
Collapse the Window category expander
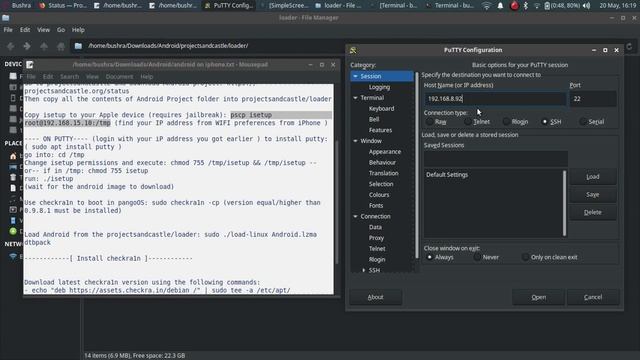pyautogui.click(x=355, y=141)
